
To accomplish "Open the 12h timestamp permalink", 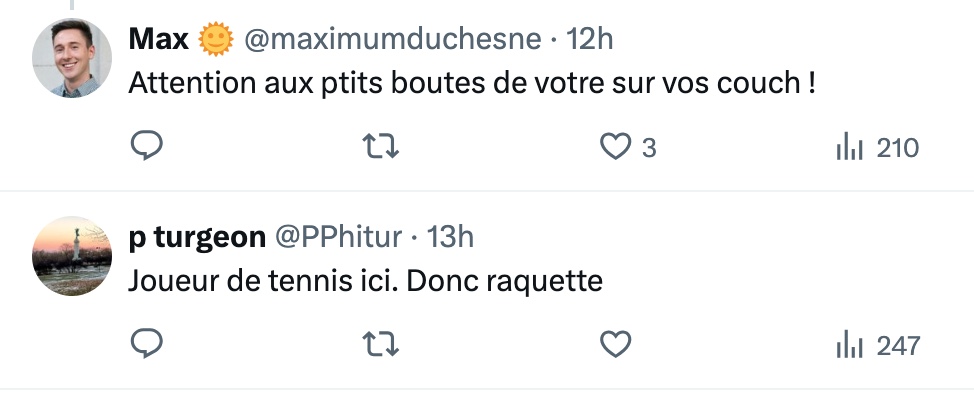I will pos(589,40).
